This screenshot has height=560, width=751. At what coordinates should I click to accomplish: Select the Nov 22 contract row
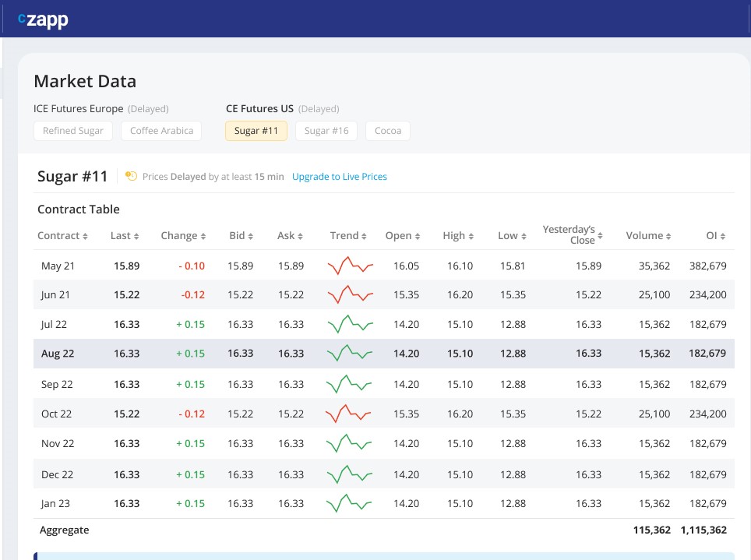click(383, 444)
